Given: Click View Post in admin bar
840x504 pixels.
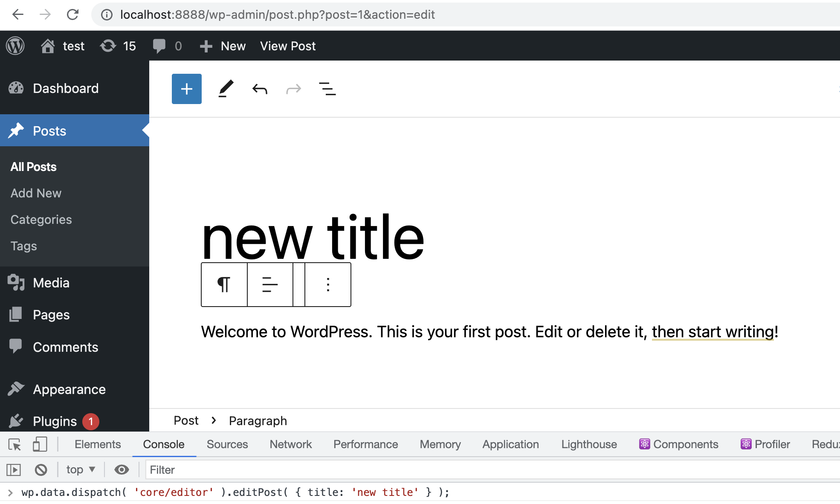Looking at the screenshot, I should coord(288,46).
